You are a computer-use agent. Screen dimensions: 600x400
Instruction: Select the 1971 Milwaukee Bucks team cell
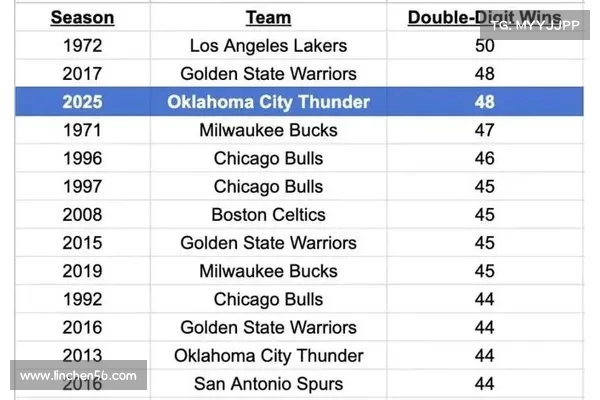tap(268, 130)
